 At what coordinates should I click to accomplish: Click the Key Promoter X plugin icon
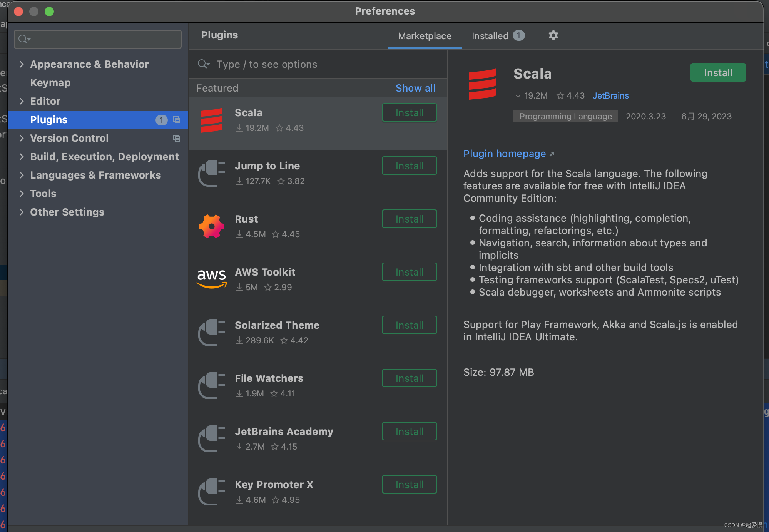click(x=212, y=491)
